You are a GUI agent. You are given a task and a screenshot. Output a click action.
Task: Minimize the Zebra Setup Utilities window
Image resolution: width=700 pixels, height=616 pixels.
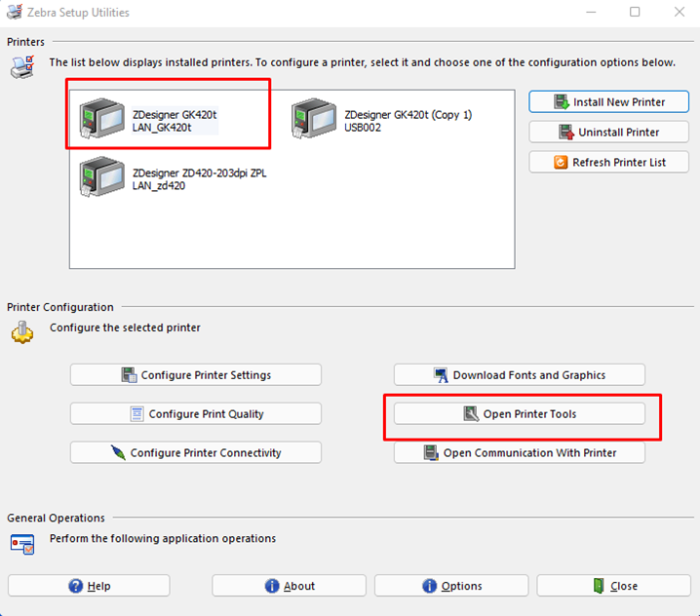[591, 12]
